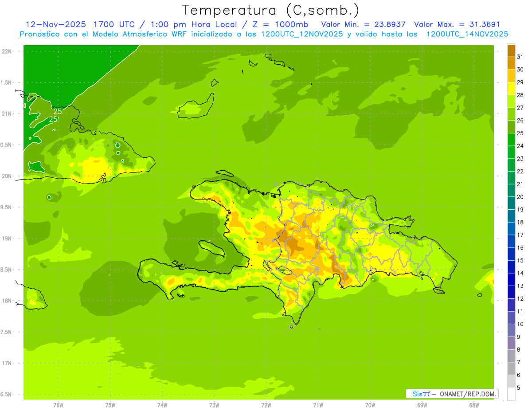
Task: Select the '1200UTC_12NOV2025' initialization text
Action: (x=302, y=34)
